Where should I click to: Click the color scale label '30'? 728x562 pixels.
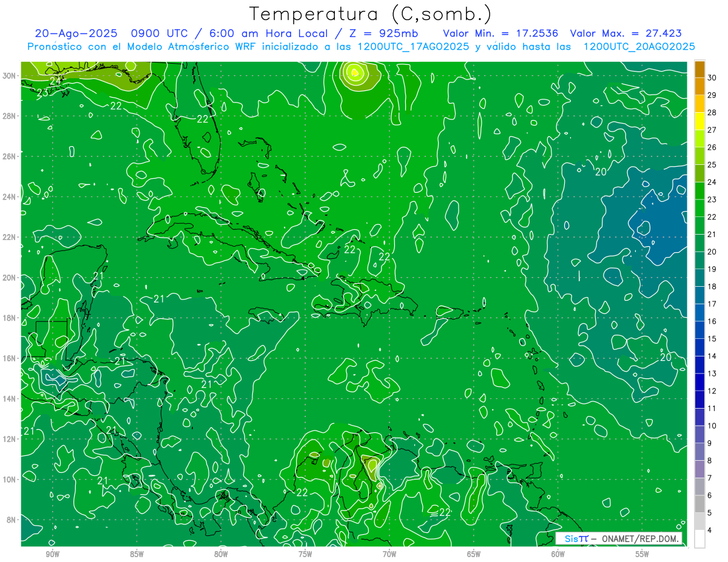tap(712, 78)
